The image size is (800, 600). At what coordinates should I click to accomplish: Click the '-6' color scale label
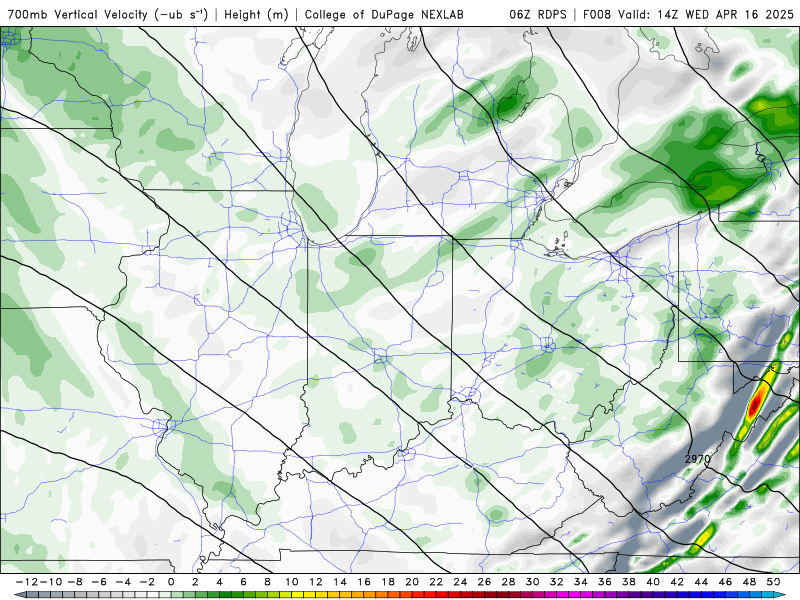99,582
